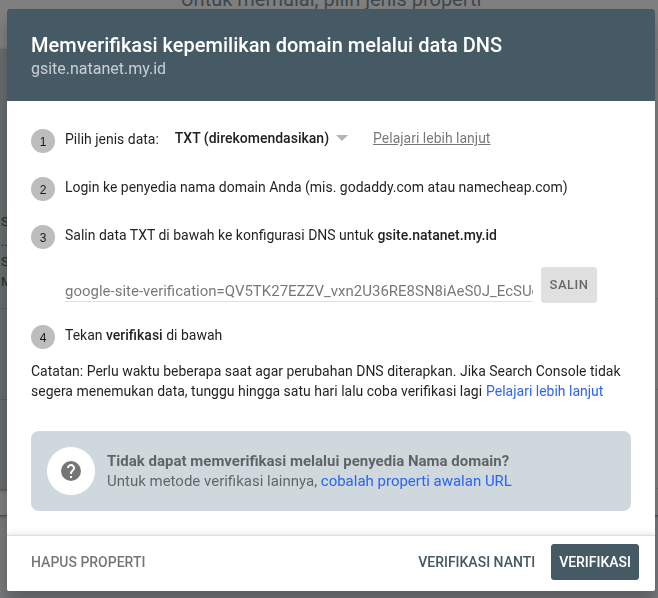Click the step 3 number badge
This screenshot has width=658, height=598.
[42, 237]
